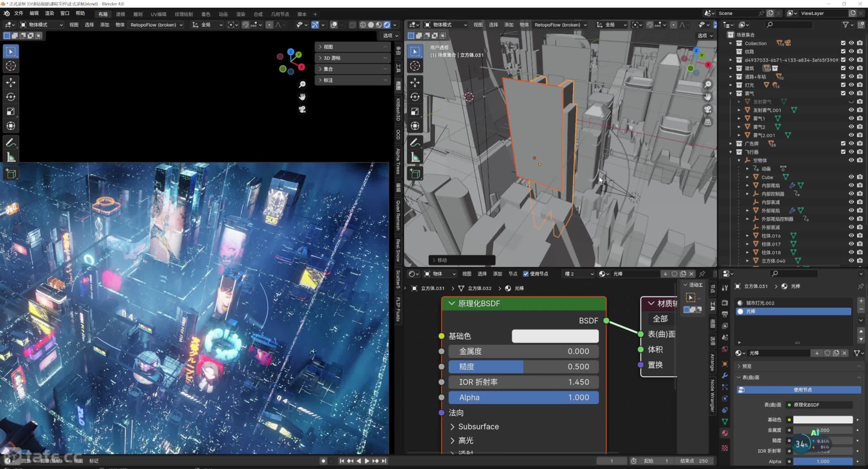Click the 基础色 color swatch in BSDF node
The image size is (868, 469).
pyautogui.click(x=555, y=336)
